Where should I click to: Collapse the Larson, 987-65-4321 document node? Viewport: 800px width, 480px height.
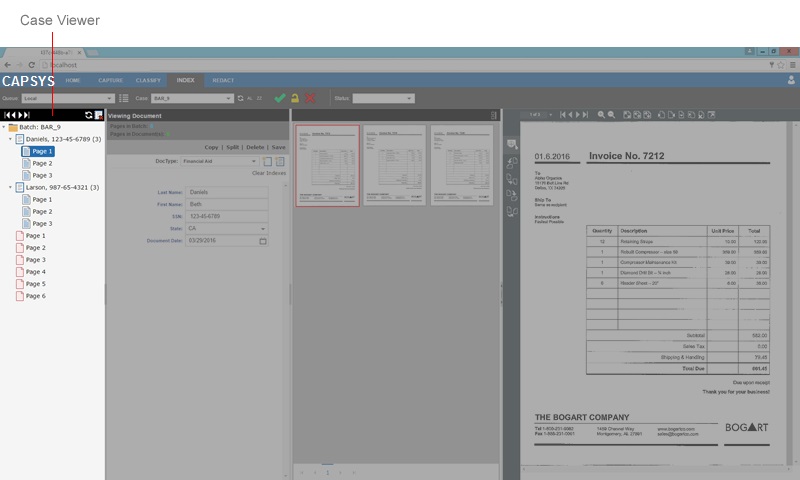coord(11,187)
